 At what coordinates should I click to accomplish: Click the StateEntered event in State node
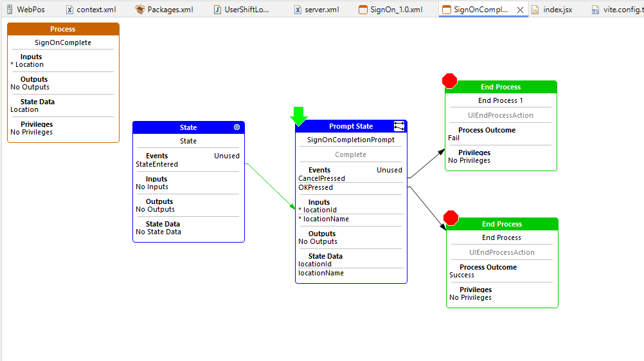pos(157,164)
